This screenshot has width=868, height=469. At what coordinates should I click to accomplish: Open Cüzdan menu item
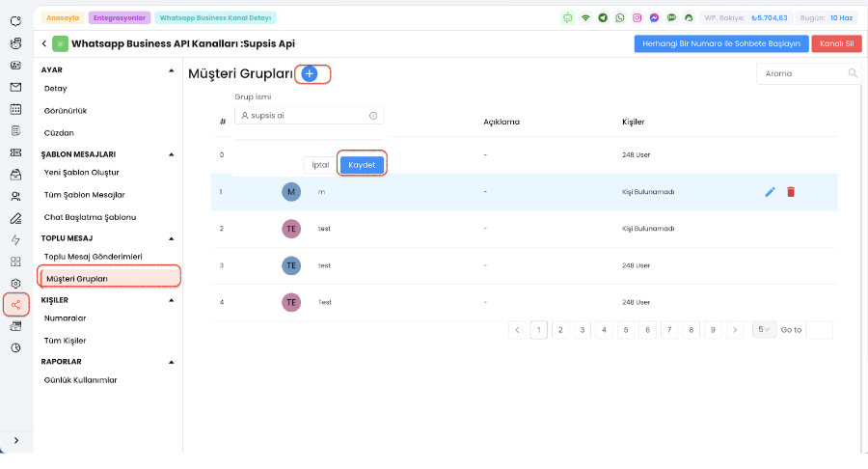point(59,133)
